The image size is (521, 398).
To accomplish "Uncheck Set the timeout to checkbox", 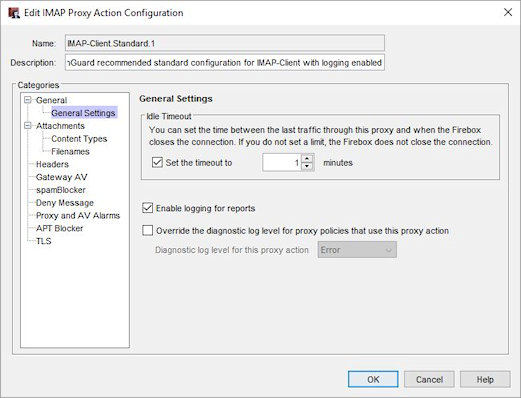I will (x=157, y=162).
